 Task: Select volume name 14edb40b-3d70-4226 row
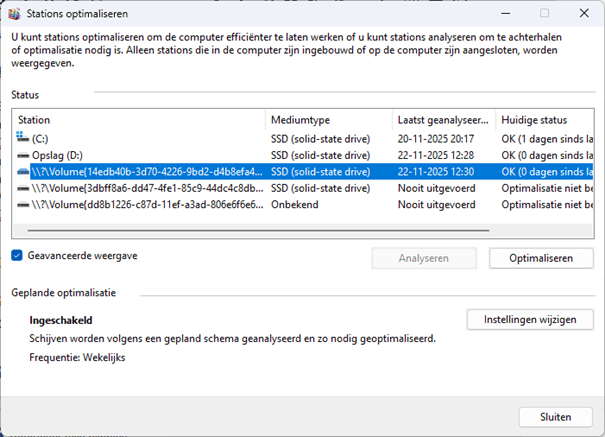[x=147, y=172]
